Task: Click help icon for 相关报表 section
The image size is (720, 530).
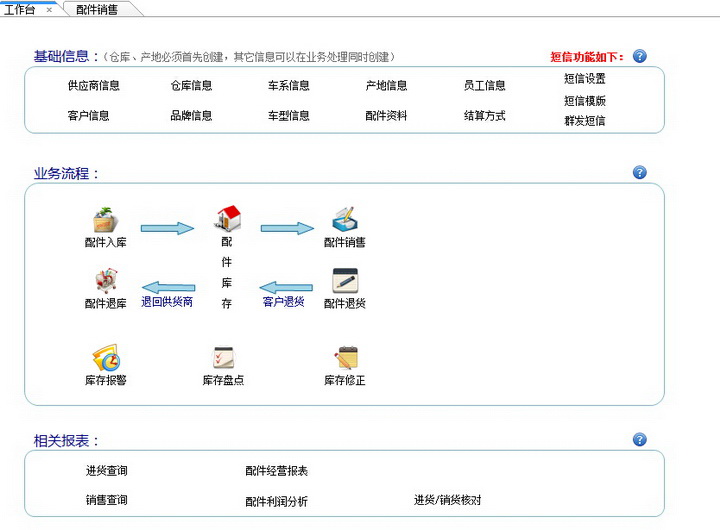Action: (640, 440)
